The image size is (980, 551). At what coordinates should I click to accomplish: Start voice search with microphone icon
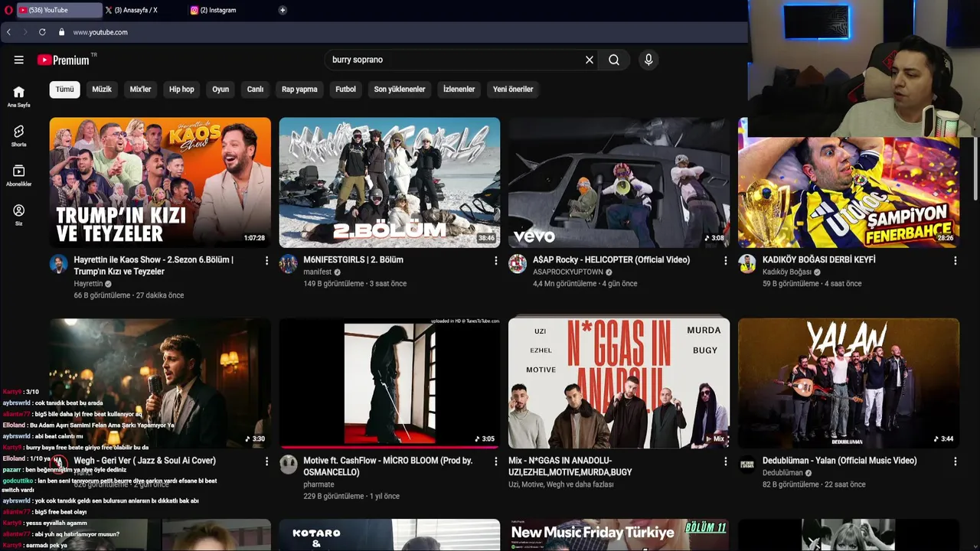648,60
